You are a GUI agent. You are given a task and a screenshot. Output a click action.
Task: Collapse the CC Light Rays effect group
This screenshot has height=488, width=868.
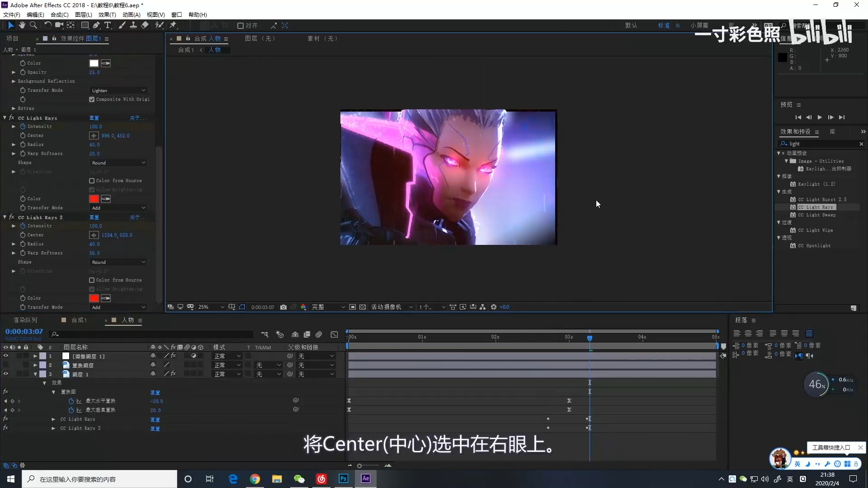5,117
